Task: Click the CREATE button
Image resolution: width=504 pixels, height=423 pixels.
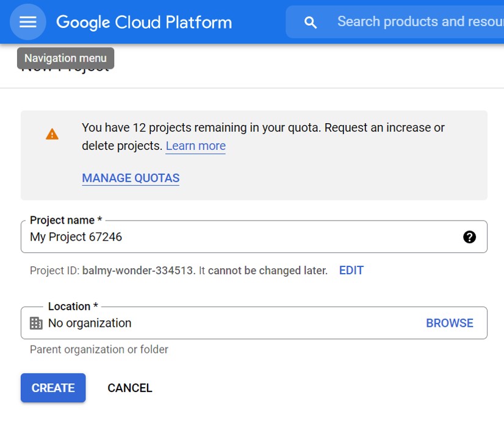Action: [53, 388]
